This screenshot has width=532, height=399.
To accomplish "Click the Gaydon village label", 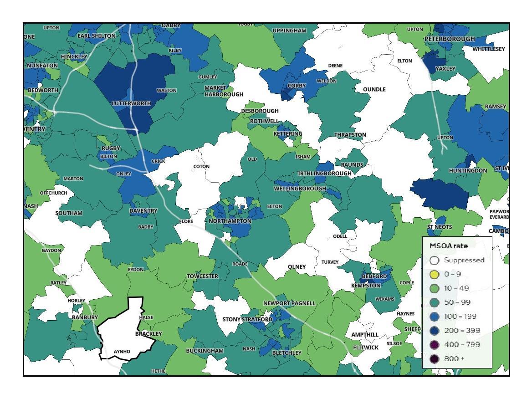I will point(51,251).
